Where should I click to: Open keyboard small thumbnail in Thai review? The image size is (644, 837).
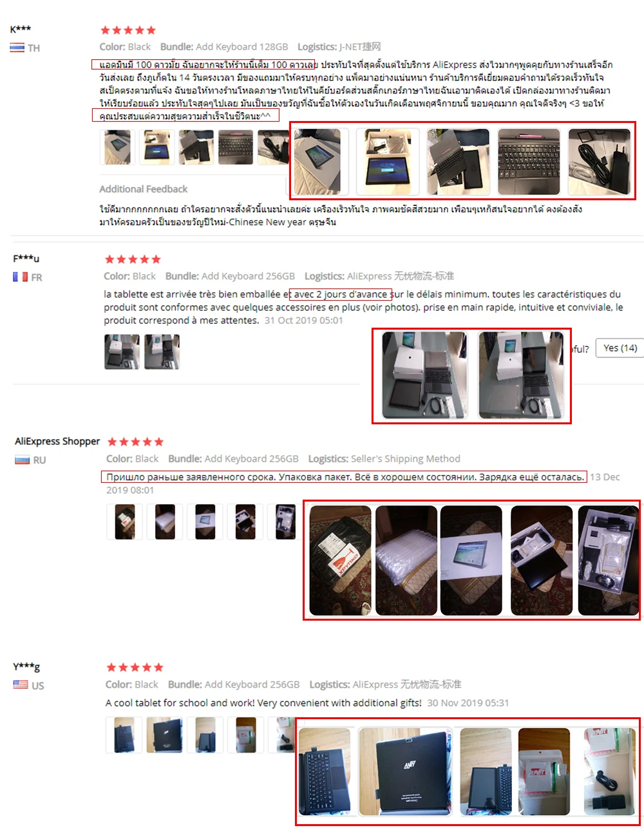[x=236, y=147]
